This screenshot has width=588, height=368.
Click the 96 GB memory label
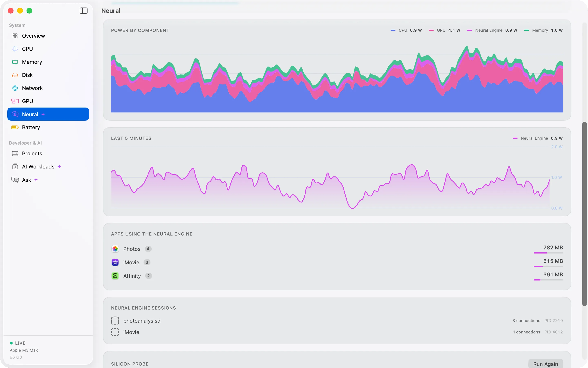16,357
